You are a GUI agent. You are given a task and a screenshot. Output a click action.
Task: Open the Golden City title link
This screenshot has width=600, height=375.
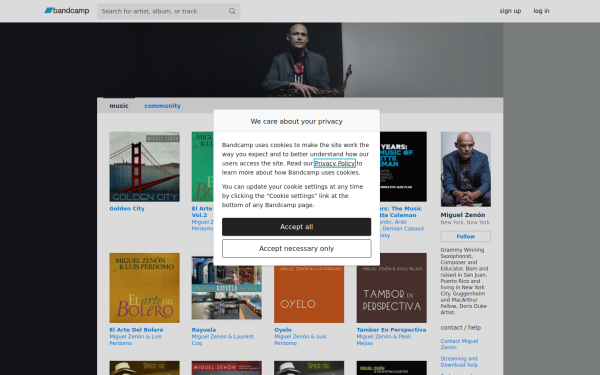tap(127, 209)
